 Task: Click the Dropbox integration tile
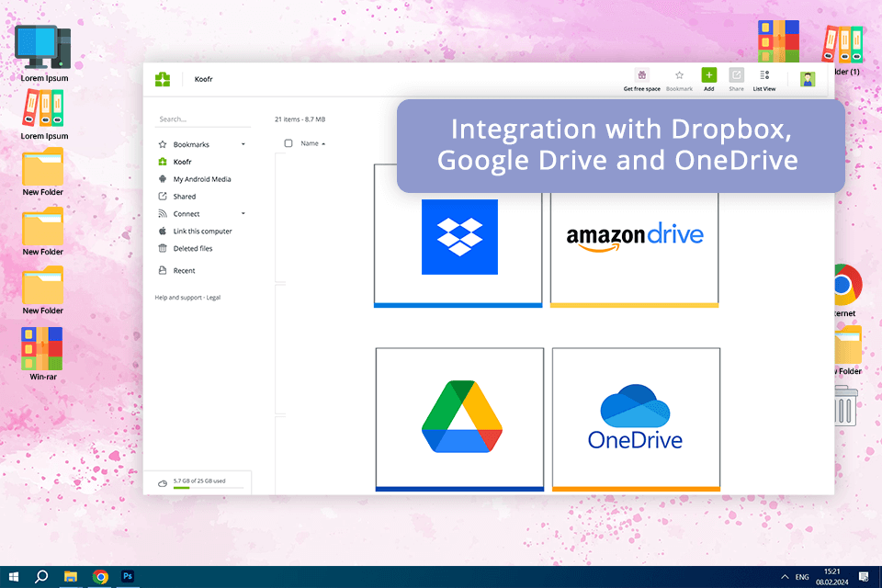point(458,236)
